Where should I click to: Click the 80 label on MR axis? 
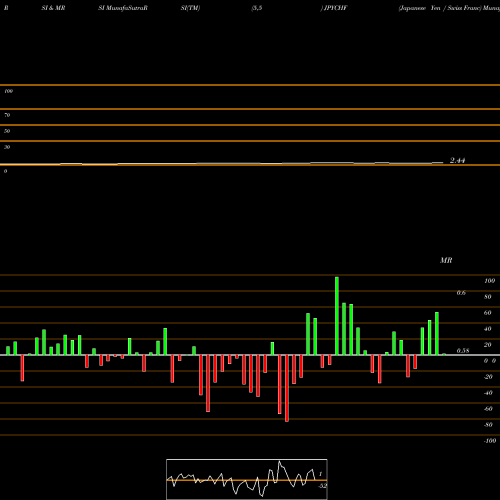point(488,297)
